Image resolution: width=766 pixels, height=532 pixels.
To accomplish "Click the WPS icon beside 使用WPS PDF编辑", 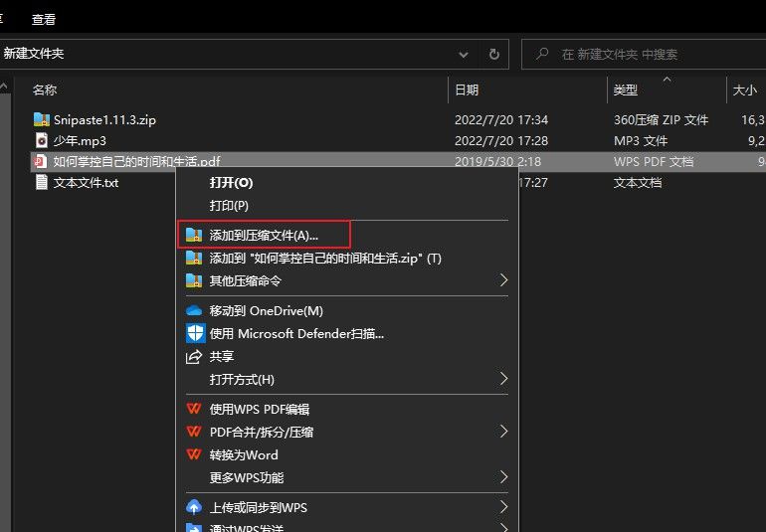I will pos(194,409).
